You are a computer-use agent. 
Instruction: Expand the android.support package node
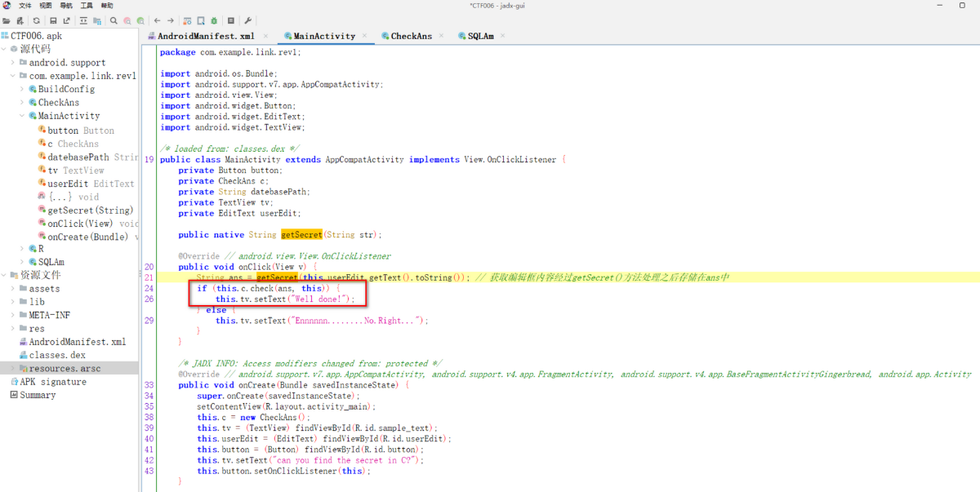point(12,62)
